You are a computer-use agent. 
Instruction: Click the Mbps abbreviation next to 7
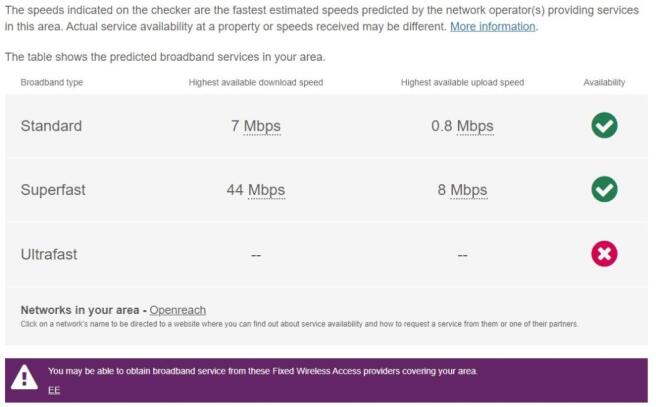point(262,126)
